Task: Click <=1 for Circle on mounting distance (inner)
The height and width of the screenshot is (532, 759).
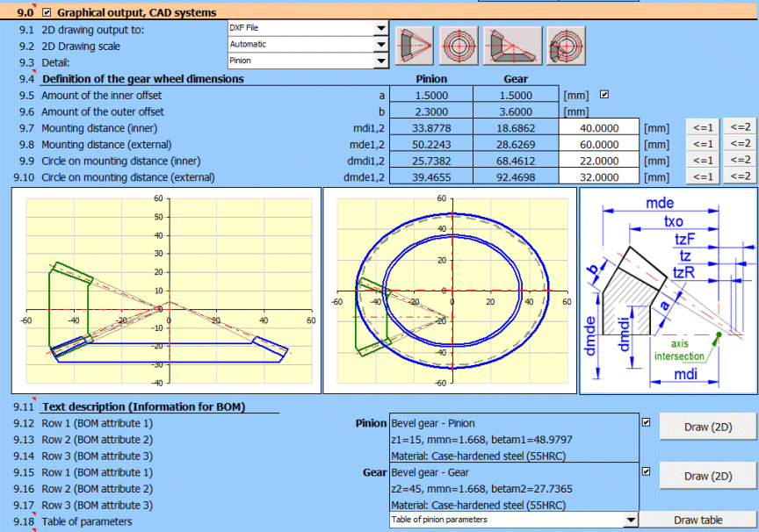Action: pos(703,160)
